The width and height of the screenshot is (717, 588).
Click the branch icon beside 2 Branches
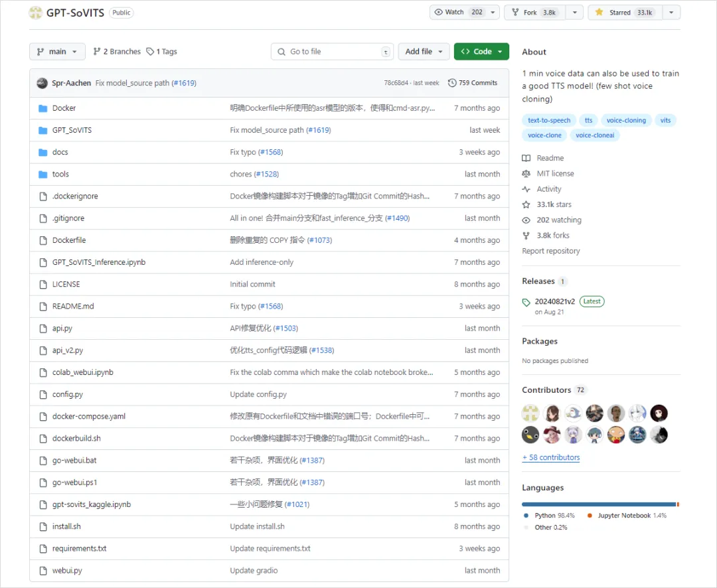[x=96, y=52]
